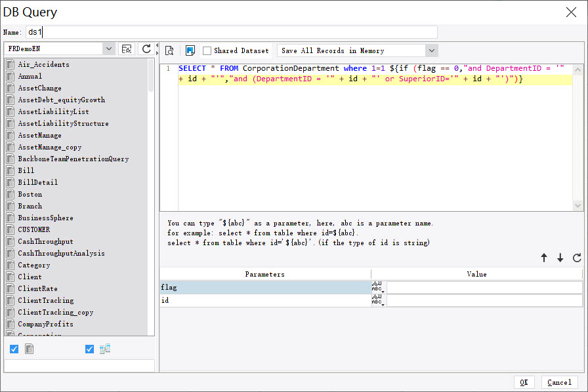Open the FRDemoEN connection dropdown
588x392 pixels.
[x=108, y=49]
